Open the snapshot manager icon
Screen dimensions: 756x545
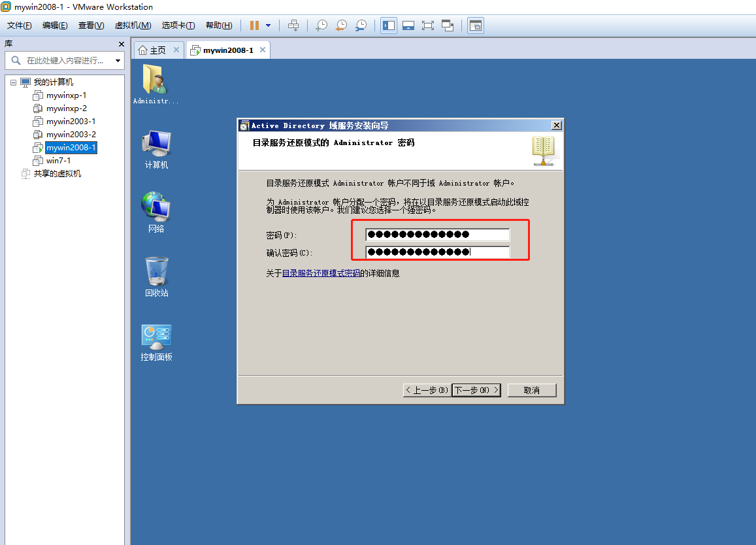click(361, 25)
